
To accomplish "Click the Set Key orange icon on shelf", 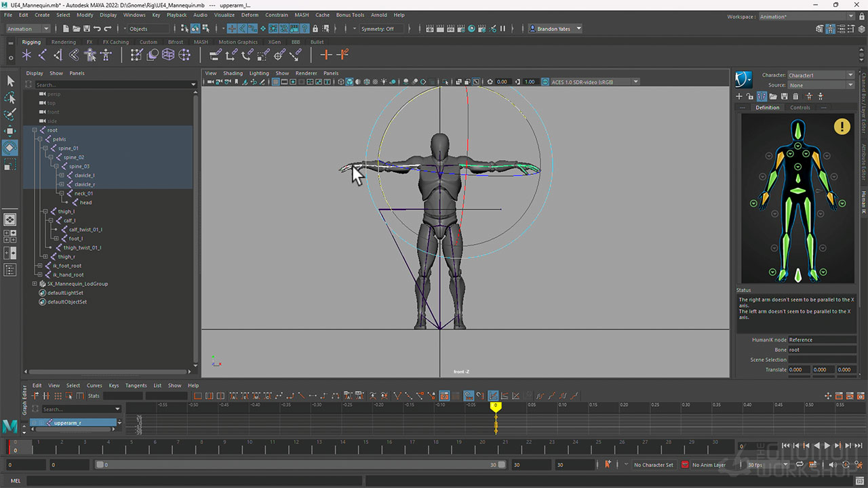I will [326, 55].
